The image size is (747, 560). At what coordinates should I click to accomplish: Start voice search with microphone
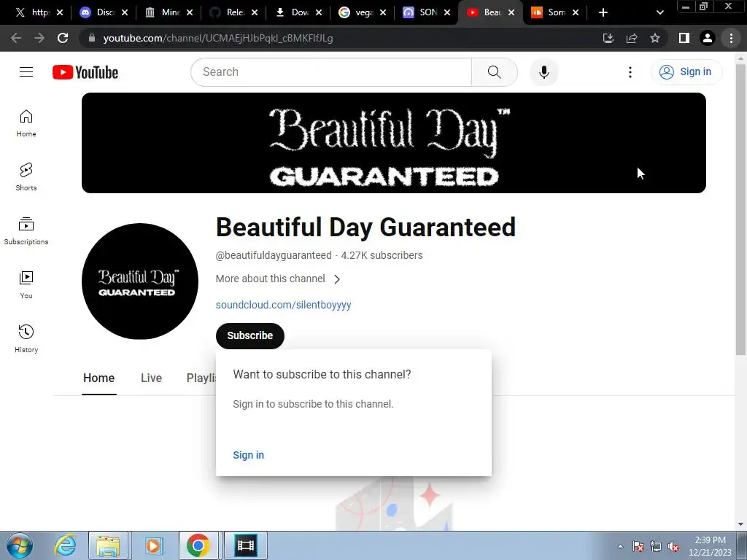[x=543, y=72]
